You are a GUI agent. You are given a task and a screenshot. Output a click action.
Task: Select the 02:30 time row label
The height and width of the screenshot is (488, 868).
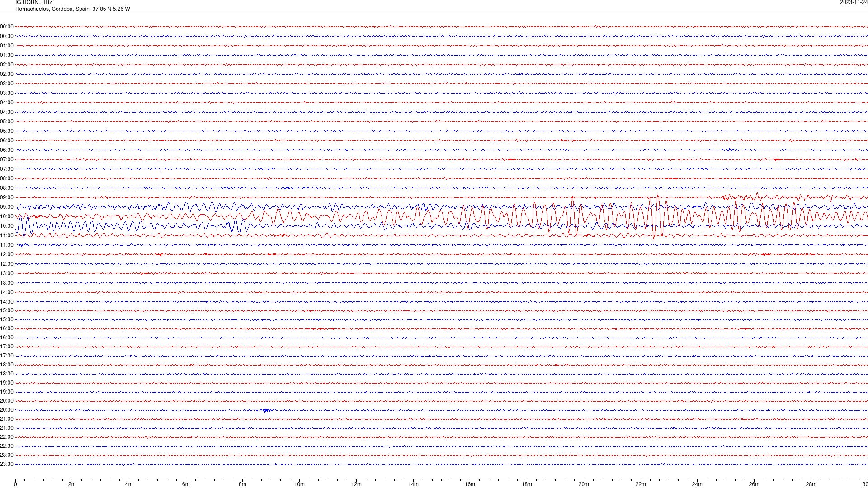(x=7, y=74)
